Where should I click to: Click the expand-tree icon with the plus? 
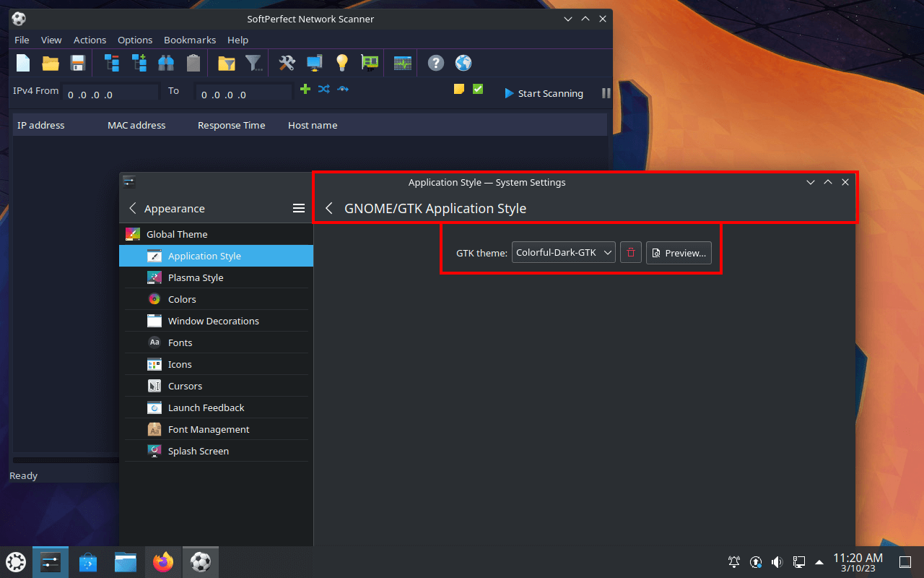point(139,63)
